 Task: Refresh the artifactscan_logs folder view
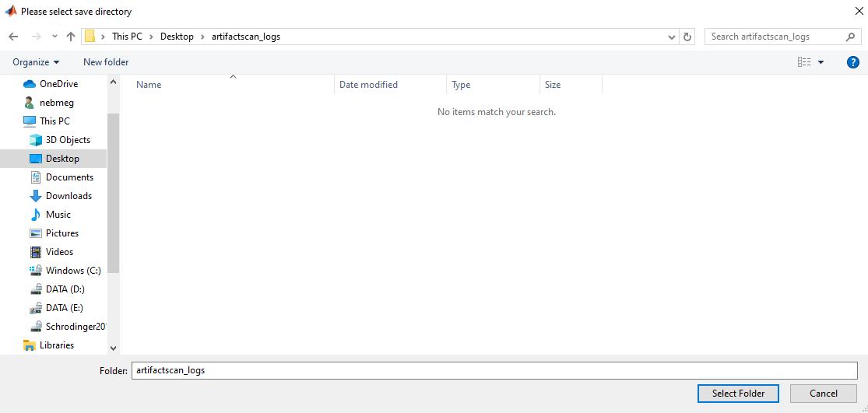pyautogui.click(x=687, y=37)
